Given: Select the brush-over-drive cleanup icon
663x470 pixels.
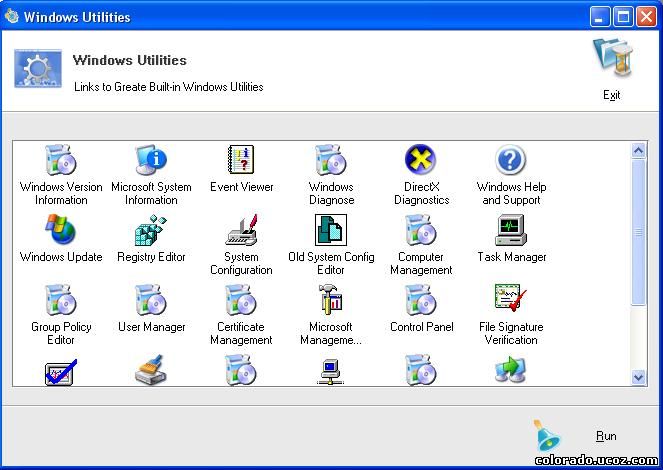Looking at the screenshot, I should click(151, 370).
